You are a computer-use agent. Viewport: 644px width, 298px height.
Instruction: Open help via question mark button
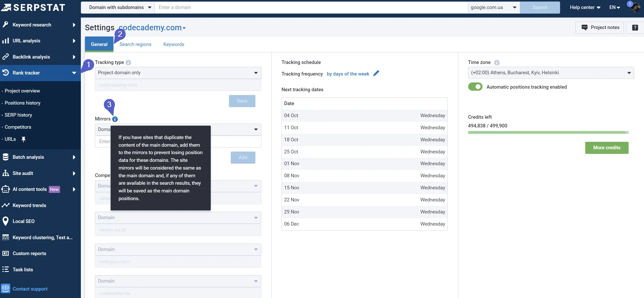coord(635,27)
